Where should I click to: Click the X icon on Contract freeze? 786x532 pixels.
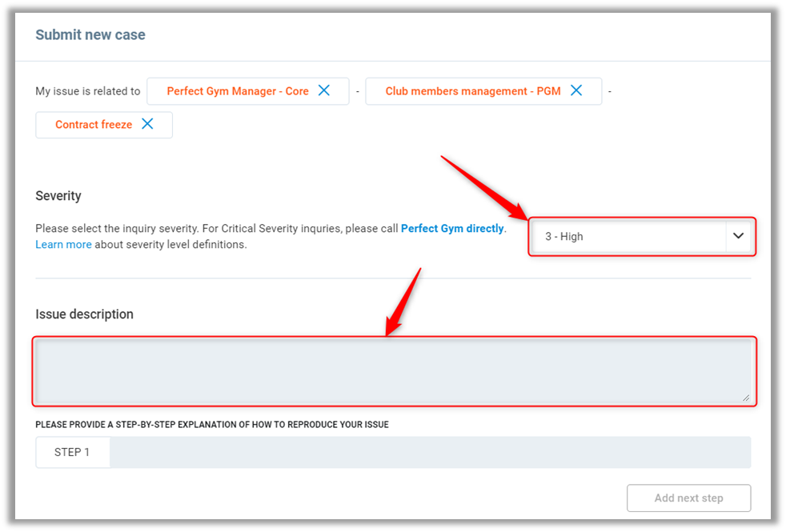coord(147,124)
